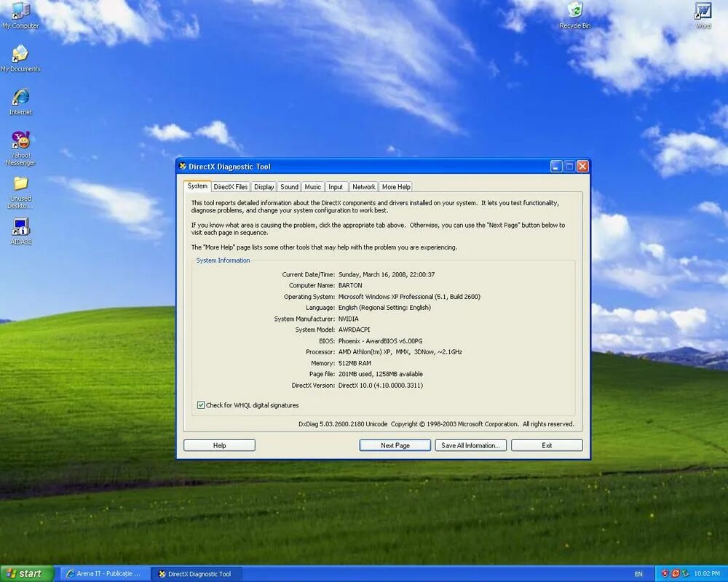Image resolution: width=728 pixels, height=582 pixels.
Task: Switch to the Input tab
Action: (x=336, y=186)
